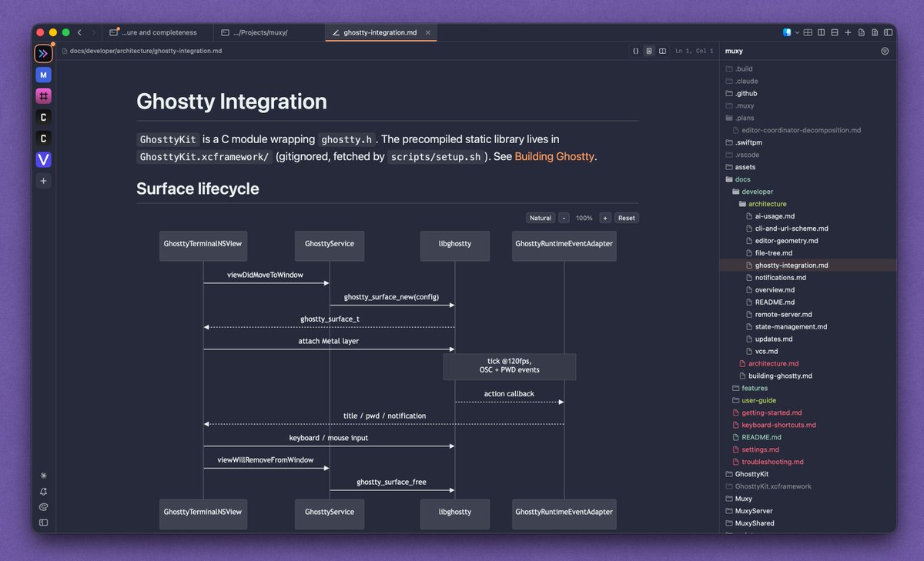Switch to '.../Projects/muxy/' terminal tab
Image resolution: width=924 pixels, height=561 pixels.
pyautogui.click(x=269, y=32)
